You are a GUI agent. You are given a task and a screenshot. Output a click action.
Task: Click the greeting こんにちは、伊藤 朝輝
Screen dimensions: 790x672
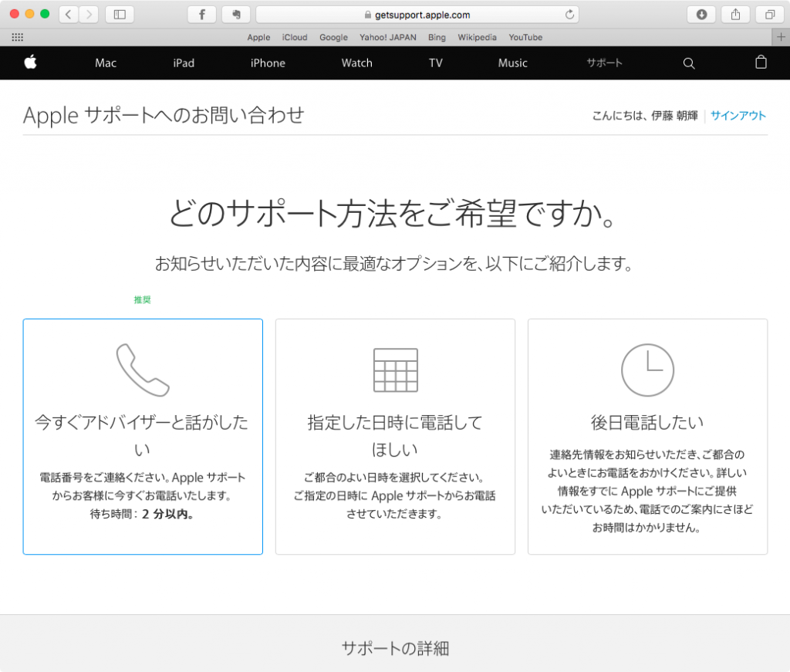645,116
